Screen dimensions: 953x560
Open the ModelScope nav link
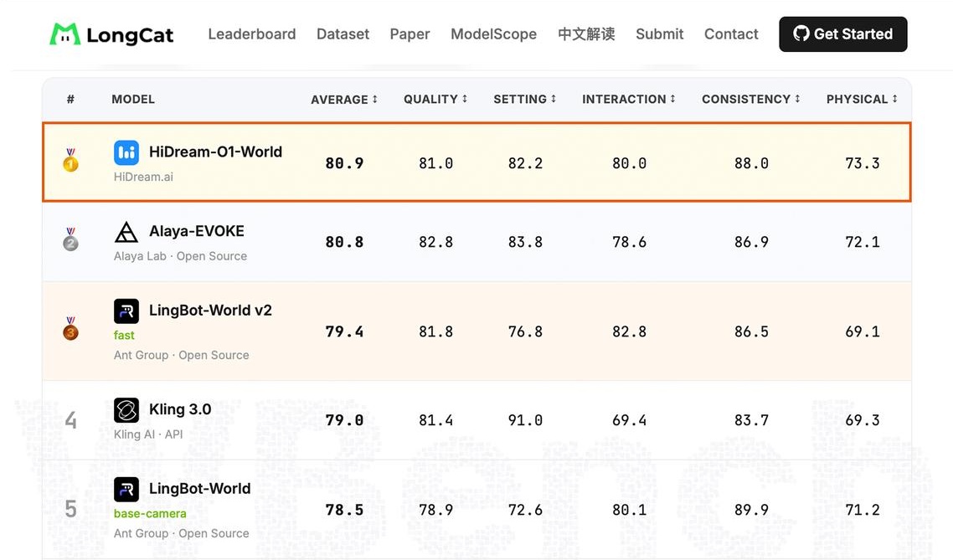pyautogui.click(x=493, y=34)
